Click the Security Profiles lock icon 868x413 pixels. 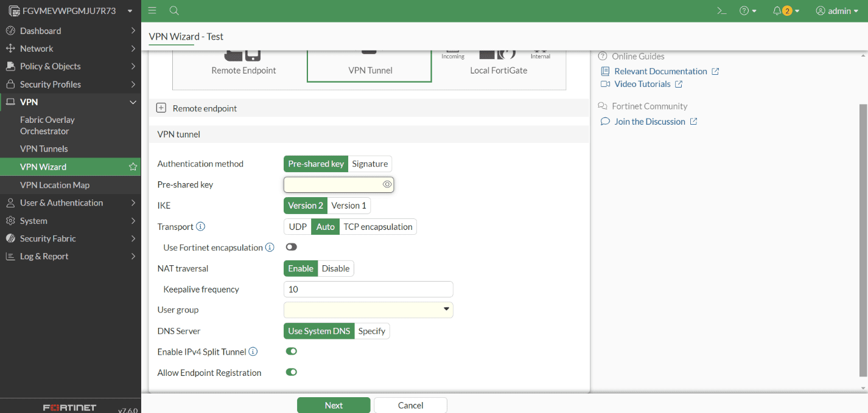pos(10,84)
